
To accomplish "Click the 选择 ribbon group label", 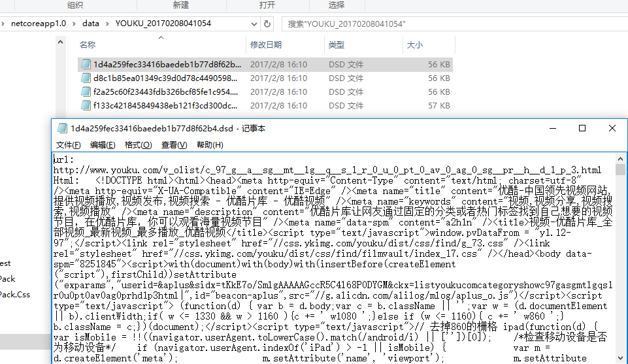I will click(x=337, y=5).
